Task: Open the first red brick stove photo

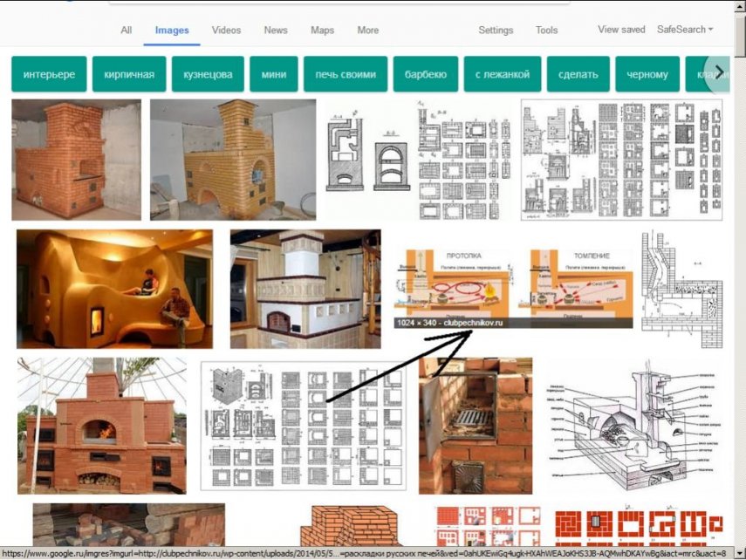Action: [x=76, y=159]
